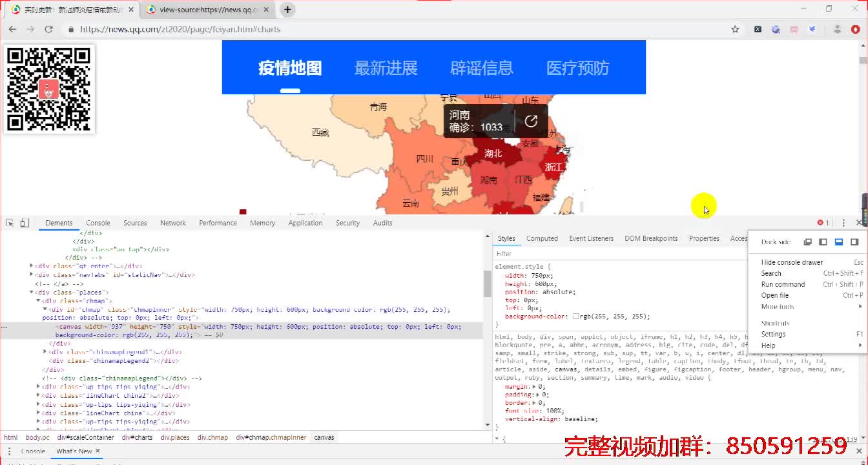Toggle the device toolbar icon

[25, 223]
